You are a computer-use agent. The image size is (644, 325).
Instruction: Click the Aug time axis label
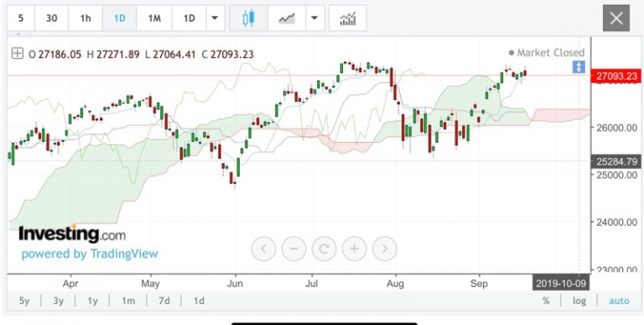pos(396,284)
